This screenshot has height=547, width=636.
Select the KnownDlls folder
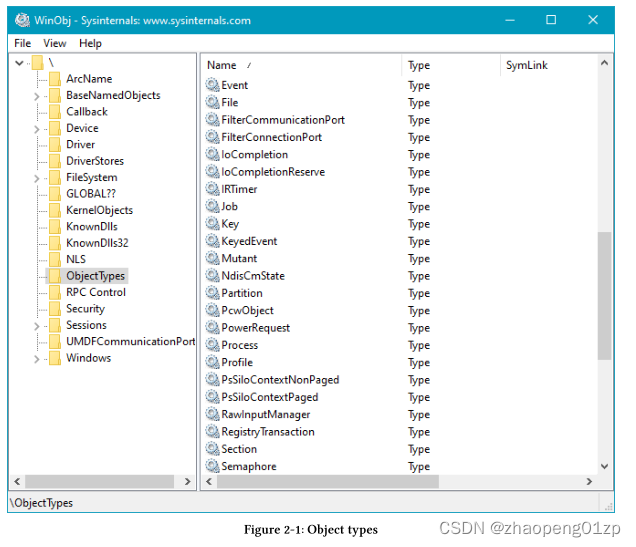(83, 226)
